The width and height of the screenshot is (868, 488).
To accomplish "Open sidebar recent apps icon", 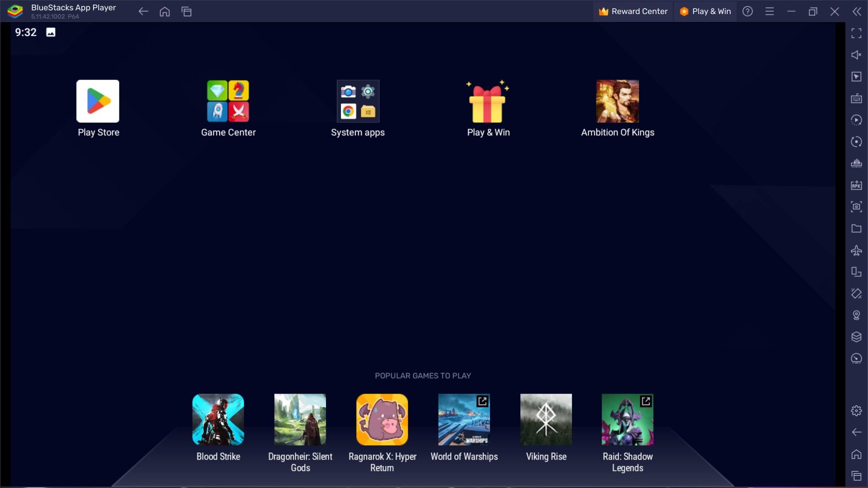I will (856, 476).
